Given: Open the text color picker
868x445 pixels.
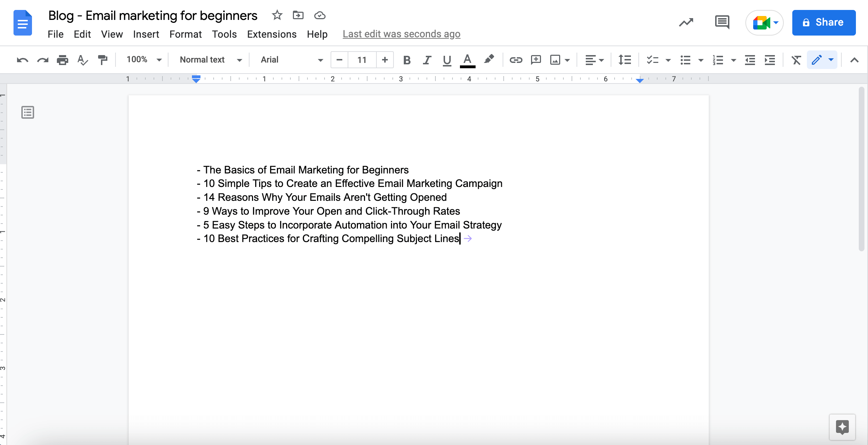Looking at the screenshot, I should 467,60.
